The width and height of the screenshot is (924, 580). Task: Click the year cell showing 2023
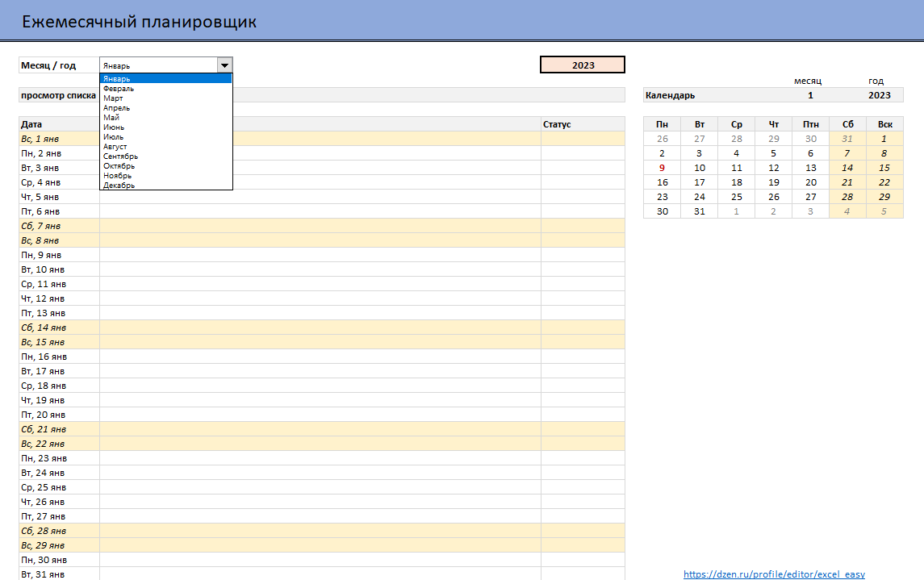tap(582, 65)
